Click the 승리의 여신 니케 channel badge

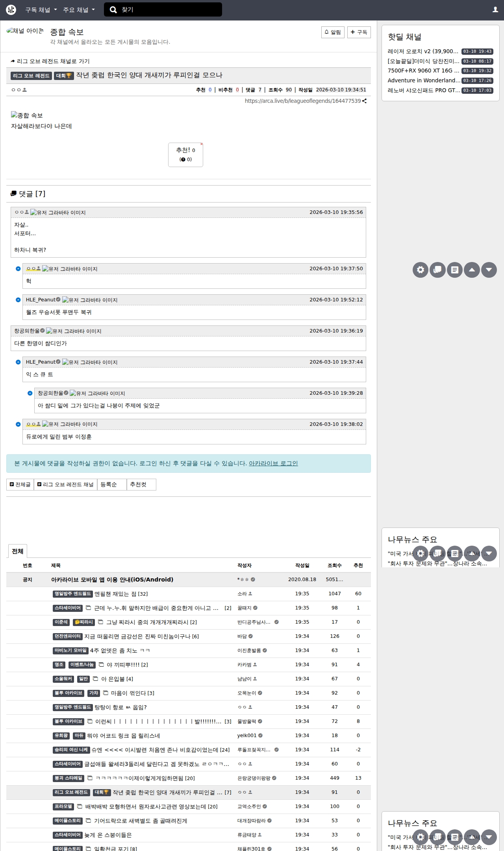click(71, 750)
